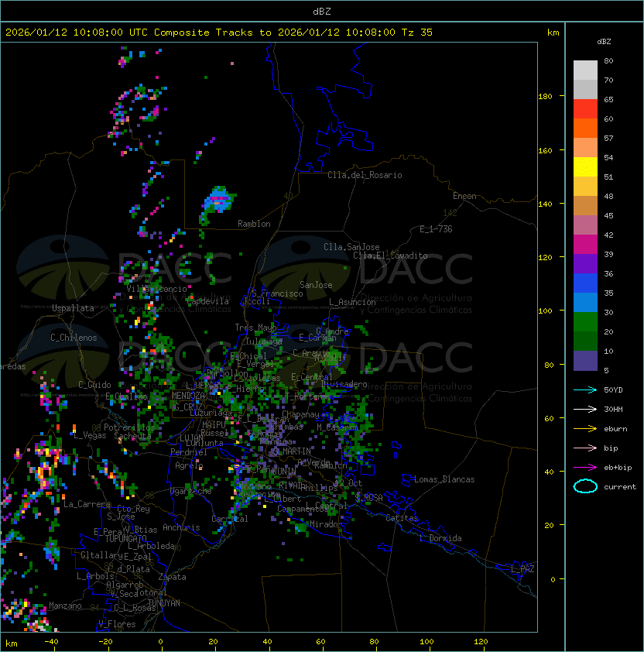Click the 'C_Chilenos' map label

pyautogui.click(x=74, y=338)
